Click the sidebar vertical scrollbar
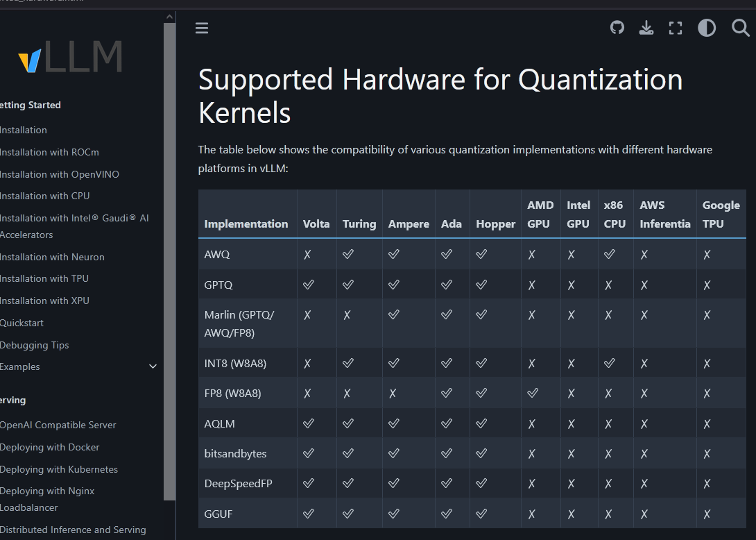The width and height of the screenshot is (756, 540). [169, 264]
